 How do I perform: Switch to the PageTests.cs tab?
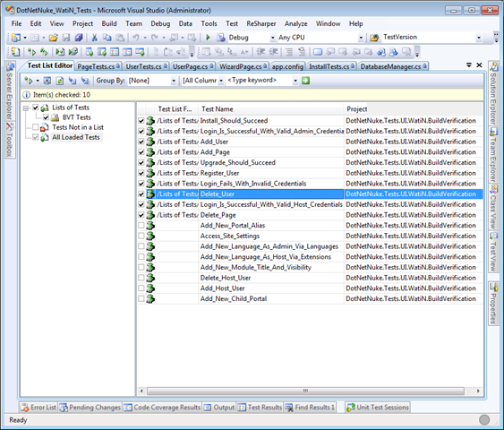coord(98,66)
